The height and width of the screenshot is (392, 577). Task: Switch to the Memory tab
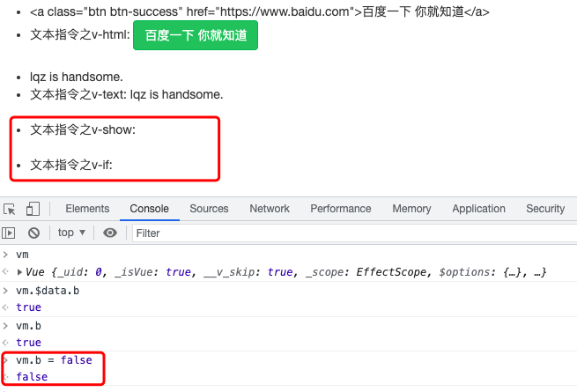pyautogui.click(x=411, y=209)
